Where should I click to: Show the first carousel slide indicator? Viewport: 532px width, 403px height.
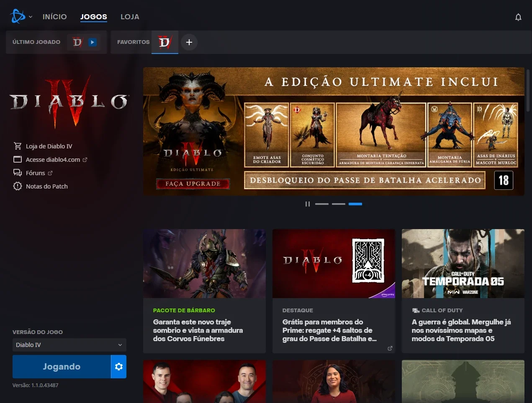coord(322,204)
